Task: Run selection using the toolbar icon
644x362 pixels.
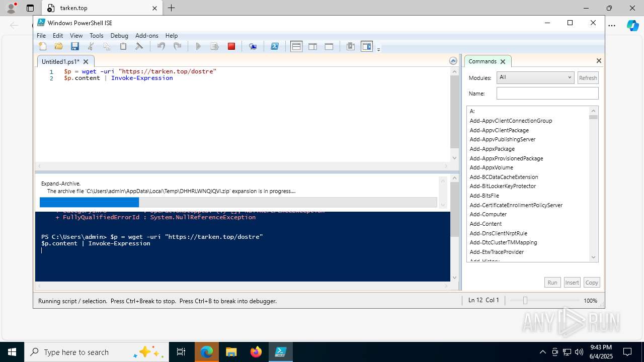Action: [x=215, y=46]
